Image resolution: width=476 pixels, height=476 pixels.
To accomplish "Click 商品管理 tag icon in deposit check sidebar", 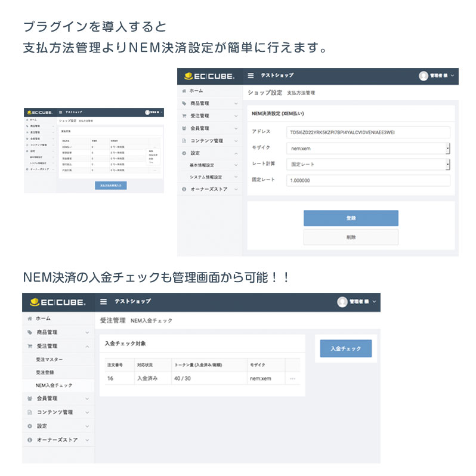I will [x=30, y=332].
